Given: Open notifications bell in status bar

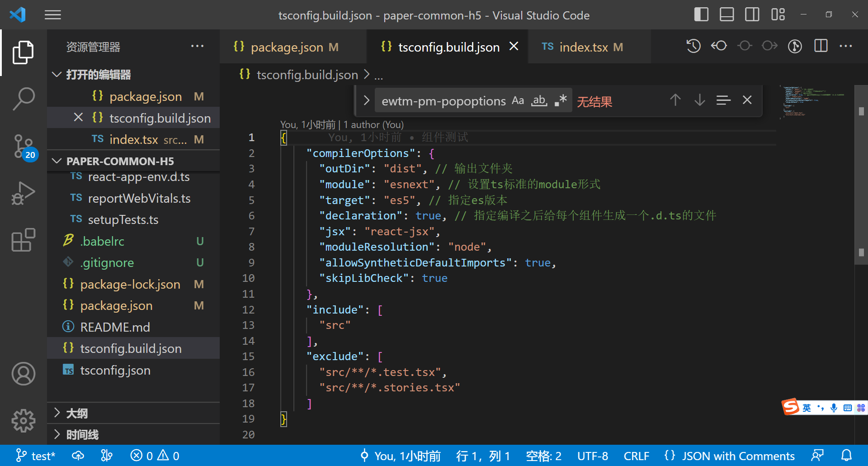Looking at the screenshot, I should tap(846, 456).
